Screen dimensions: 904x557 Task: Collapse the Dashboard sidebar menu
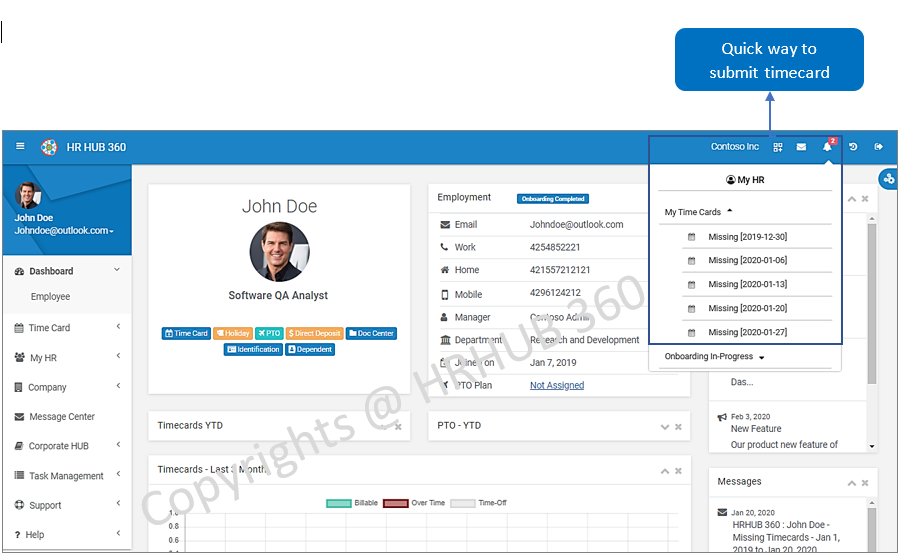point(67,271)
